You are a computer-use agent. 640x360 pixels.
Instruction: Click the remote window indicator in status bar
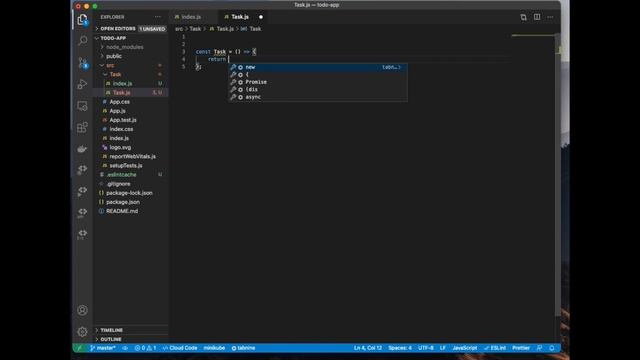coord(79,348)
